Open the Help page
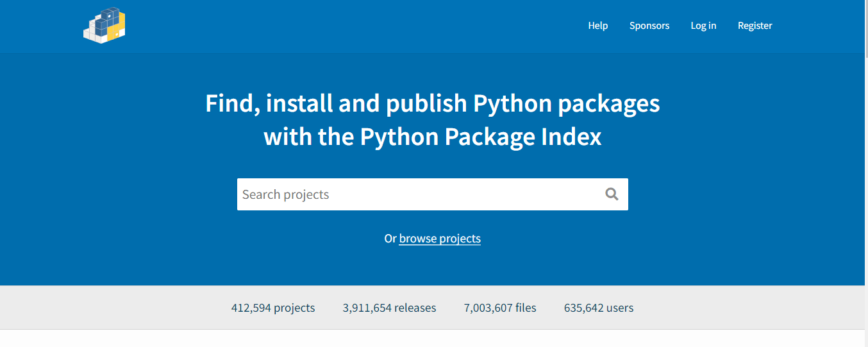Screen dimensions: 868x347 (x=597, y=26)
